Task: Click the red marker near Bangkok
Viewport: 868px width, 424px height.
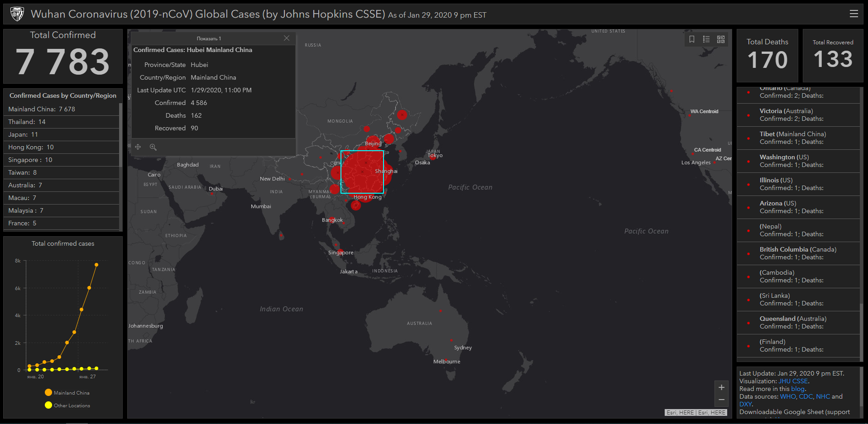Action: click(x=333, y=220)
